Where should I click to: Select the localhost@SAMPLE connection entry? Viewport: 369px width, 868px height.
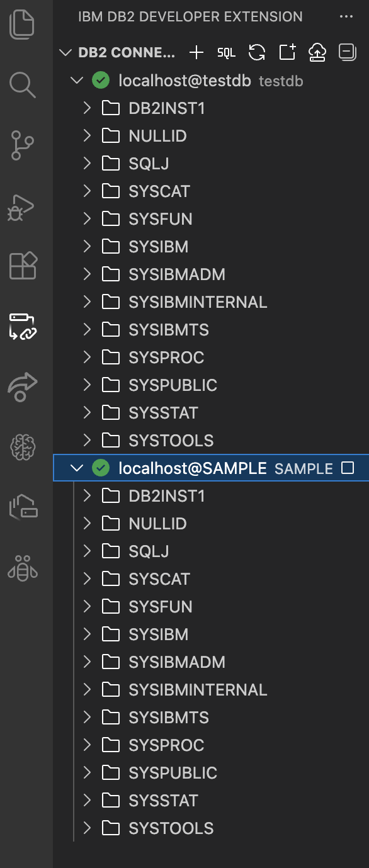[189, 468]
